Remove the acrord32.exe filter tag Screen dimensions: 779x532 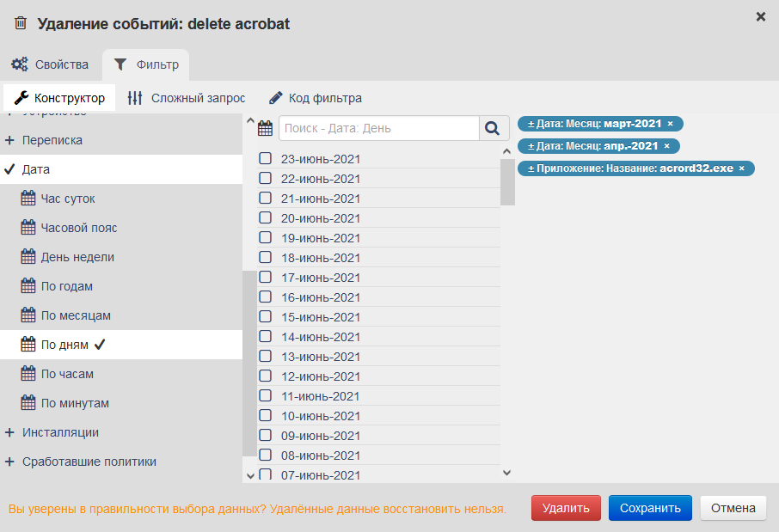(741, 168)
